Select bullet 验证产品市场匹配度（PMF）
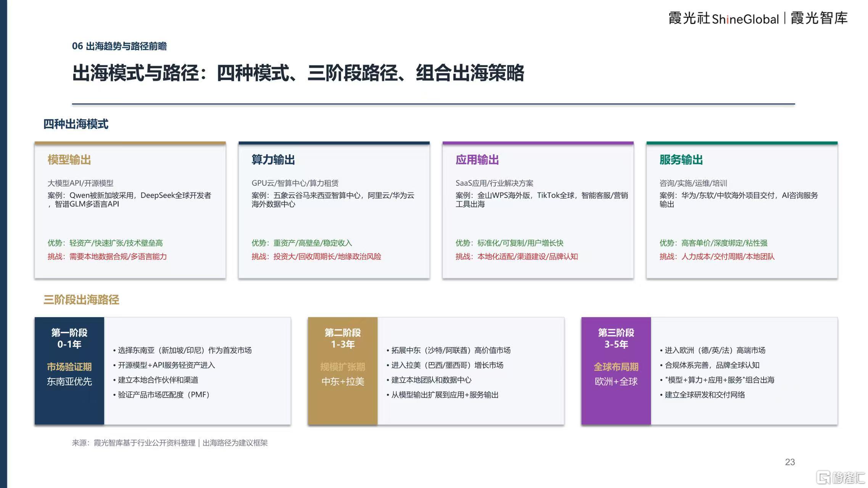The image size is (868, 488). tap(163, 395)
